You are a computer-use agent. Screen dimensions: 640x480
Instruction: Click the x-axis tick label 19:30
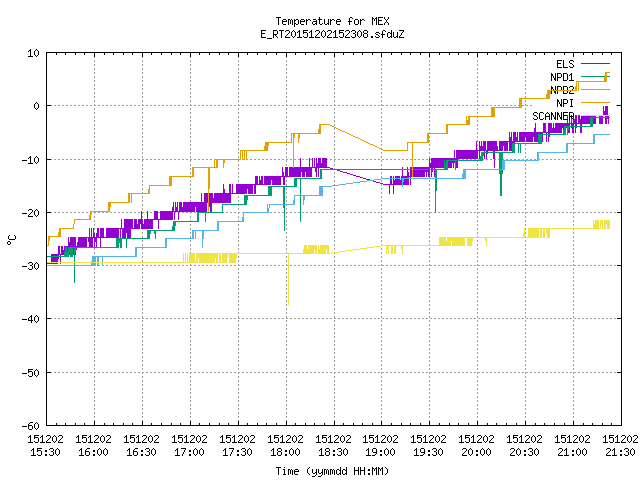pos(428,452)
